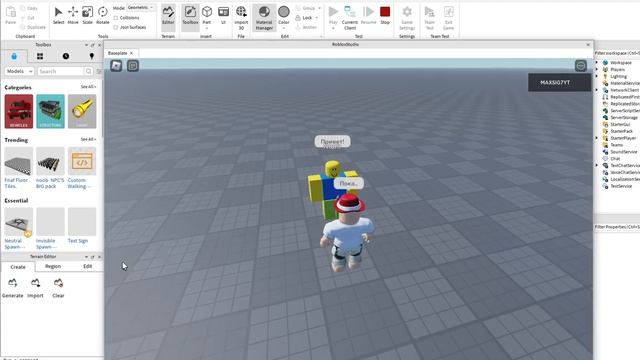Switch to Toolbox Recent clock tab
The height and width of the screenshot is (360, 640).
(x=66, y=56)
